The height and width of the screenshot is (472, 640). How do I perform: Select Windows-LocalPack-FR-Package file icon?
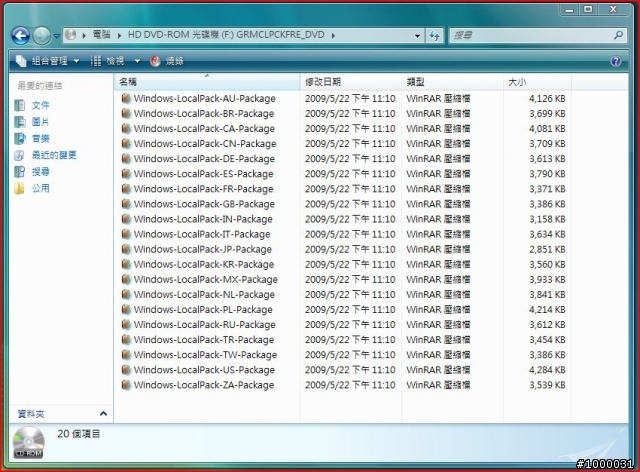126,189
